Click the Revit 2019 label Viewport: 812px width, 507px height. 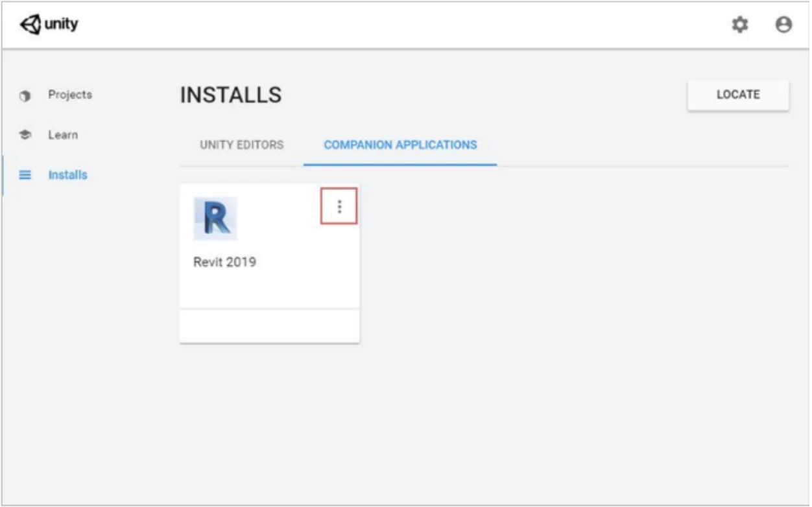click(224, 263)
